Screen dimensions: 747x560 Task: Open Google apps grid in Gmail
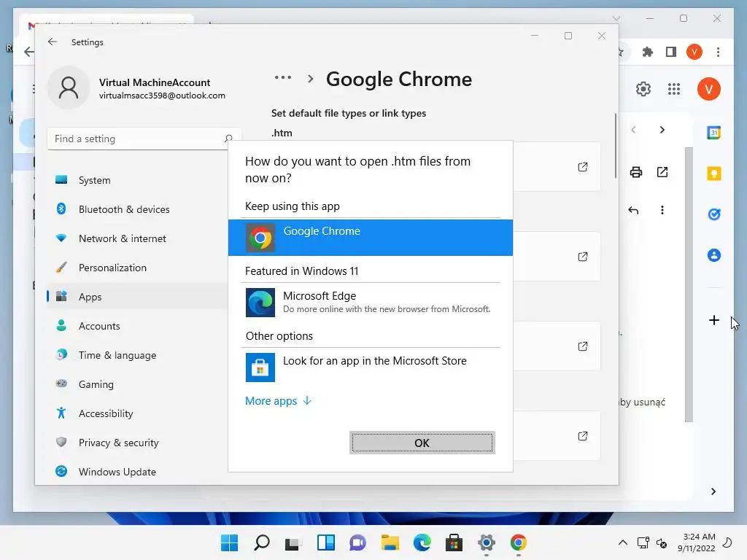673,89
